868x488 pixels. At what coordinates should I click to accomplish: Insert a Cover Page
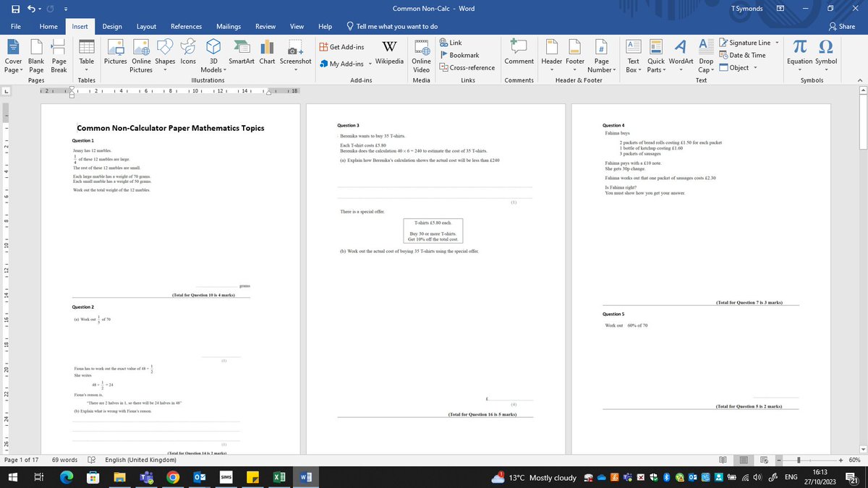[x=13, y=56]
